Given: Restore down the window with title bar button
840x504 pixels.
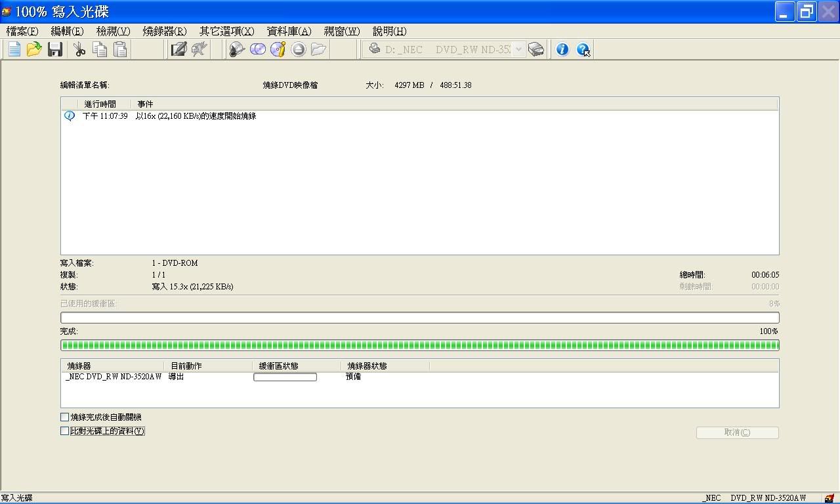Looking at the screenshot, I should [807, 11].
